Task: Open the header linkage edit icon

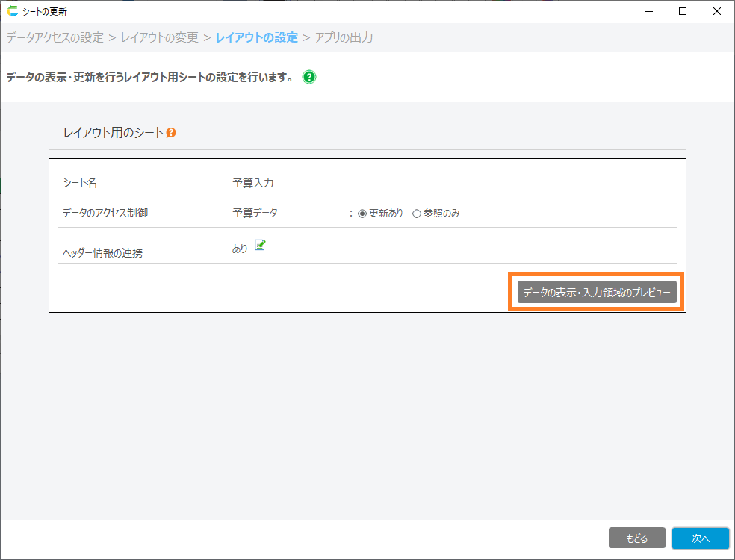Action: (260, 246)
